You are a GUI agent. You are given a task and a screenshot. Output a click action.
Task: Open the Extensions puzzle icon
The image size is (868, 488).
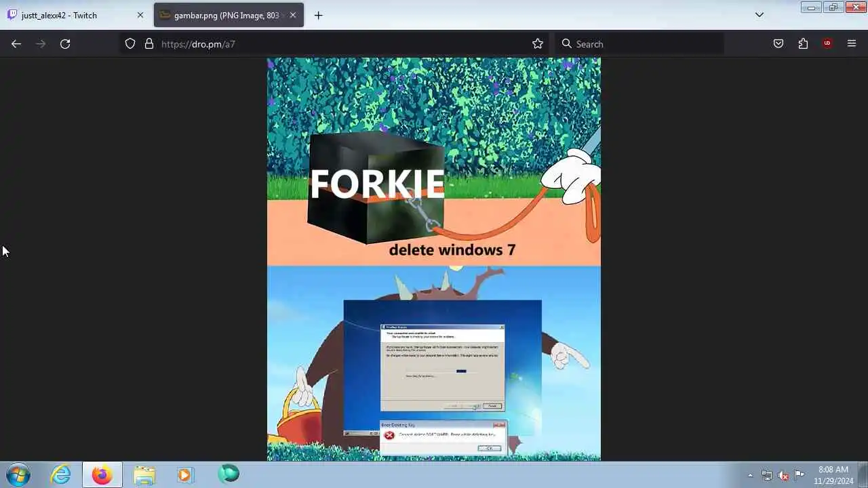click(x=803, y=44)
